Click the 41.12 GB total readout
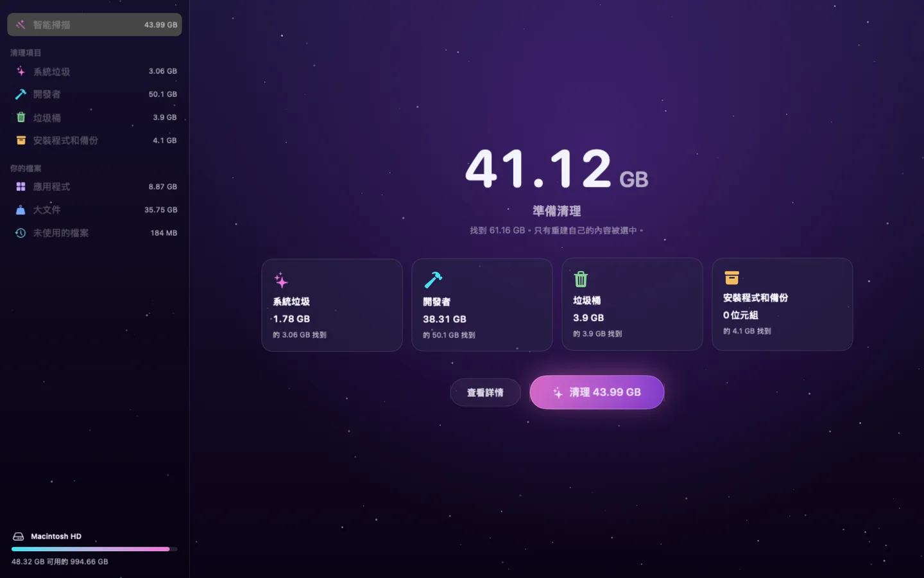 (556, 169)
